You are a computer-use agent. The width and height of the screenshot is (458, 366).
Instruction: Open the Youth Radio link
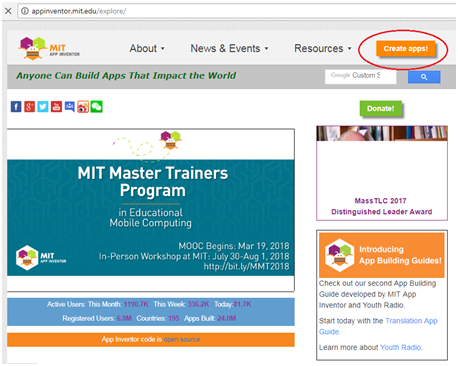[x=401, y=347]
